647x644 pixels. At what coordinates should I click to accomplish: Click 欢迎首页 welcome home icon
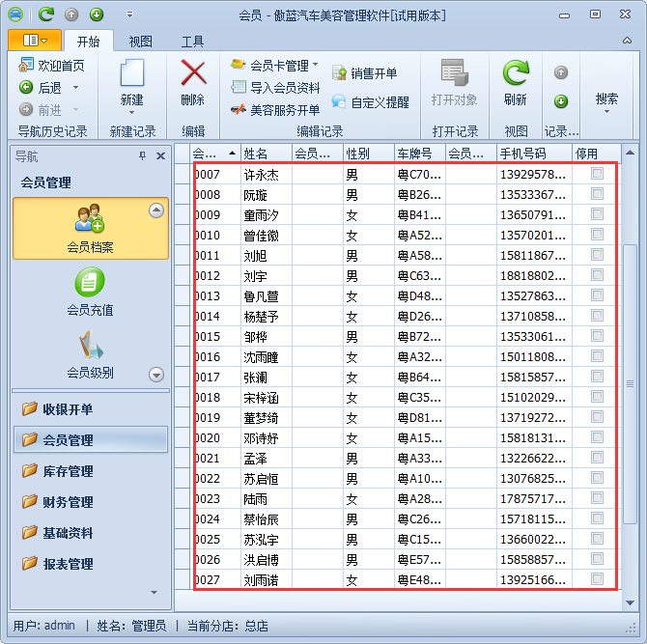tap(26, 66)
